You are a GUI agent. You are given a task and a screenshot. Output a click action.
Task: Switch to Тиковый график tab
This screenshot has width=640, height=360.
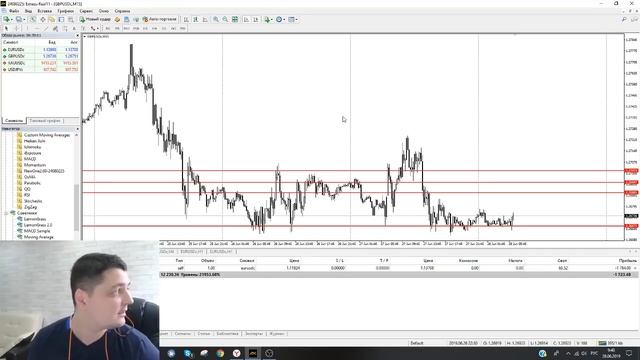point(45,121)
